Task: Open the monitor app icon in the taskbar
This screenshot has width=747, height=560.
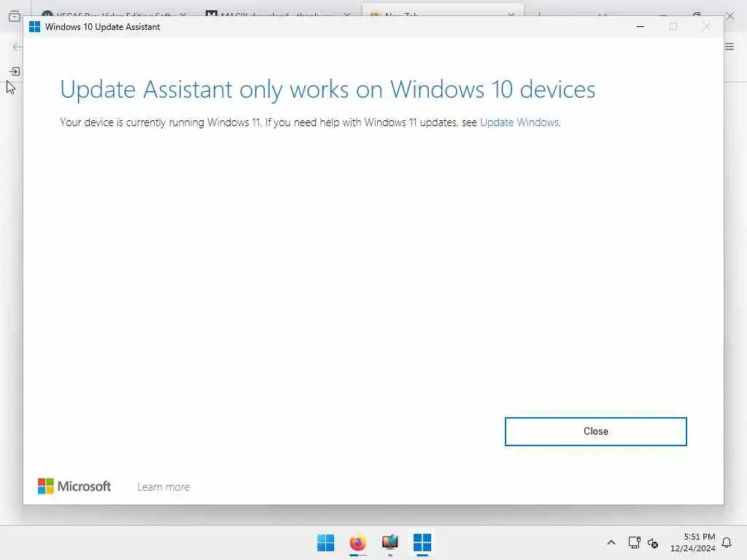Action: [x=390, y=542]
